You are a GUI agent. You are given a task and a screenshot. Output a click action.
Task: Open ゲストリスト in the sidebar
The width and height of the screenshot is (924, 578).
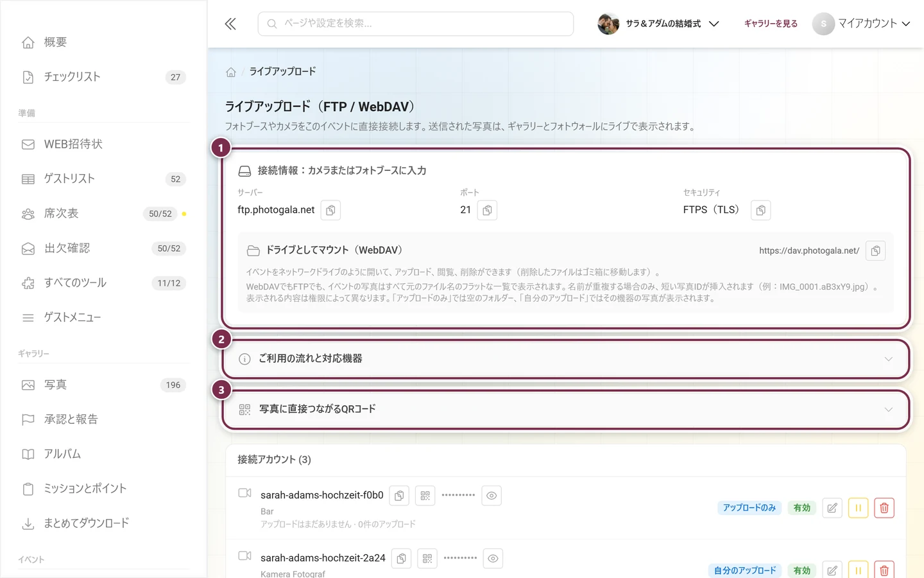click(x=104, y=179)
